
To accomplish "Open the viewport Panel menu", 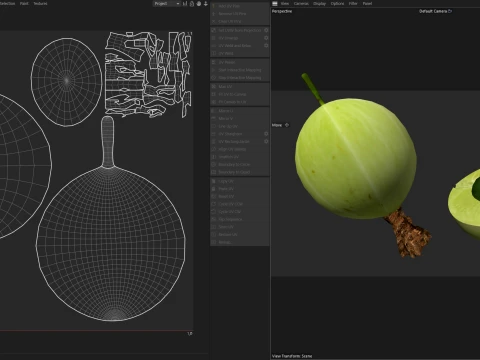I will click(367, 3).
